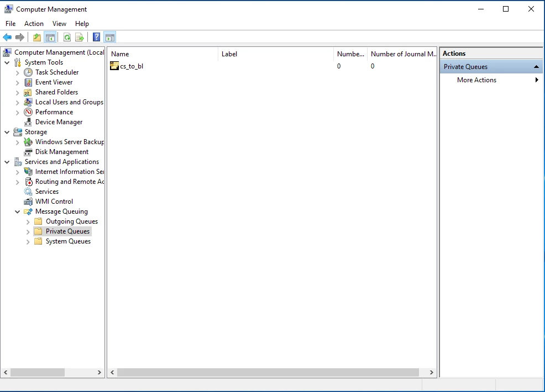Toggle Show/Hide Console Tree toolbar icon
Viewport: 545px width, 392px height.
click(50, 37)
